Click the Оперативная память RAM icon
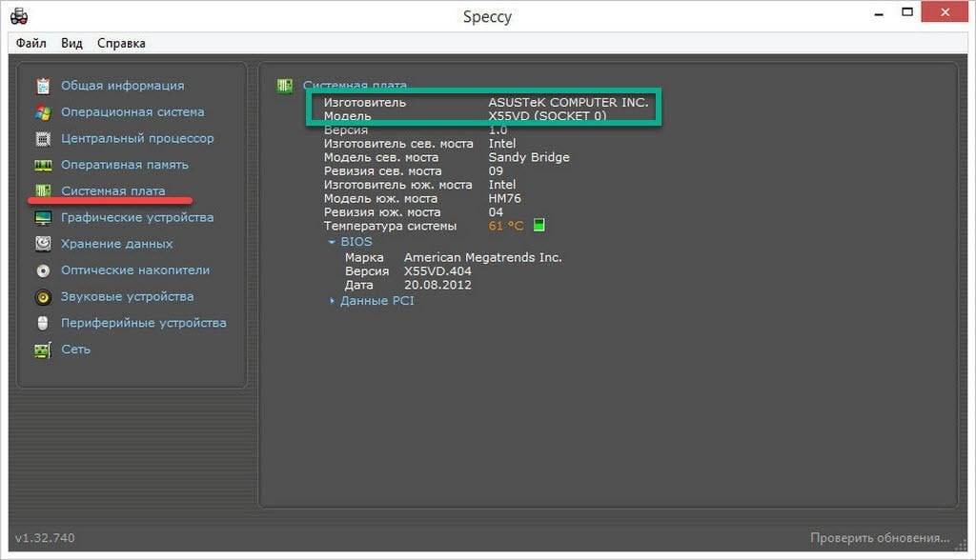 43,165
